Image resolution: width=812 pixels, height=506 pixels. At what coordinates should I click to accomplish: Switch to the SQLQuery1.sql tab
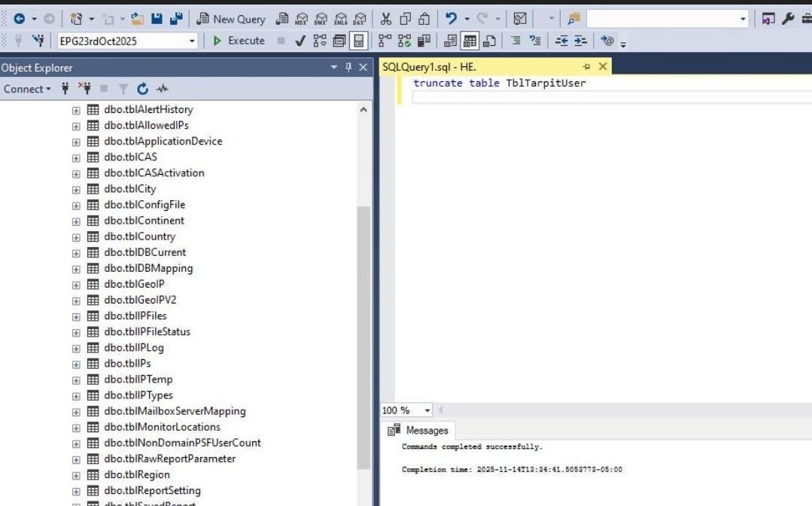(429, 67)
